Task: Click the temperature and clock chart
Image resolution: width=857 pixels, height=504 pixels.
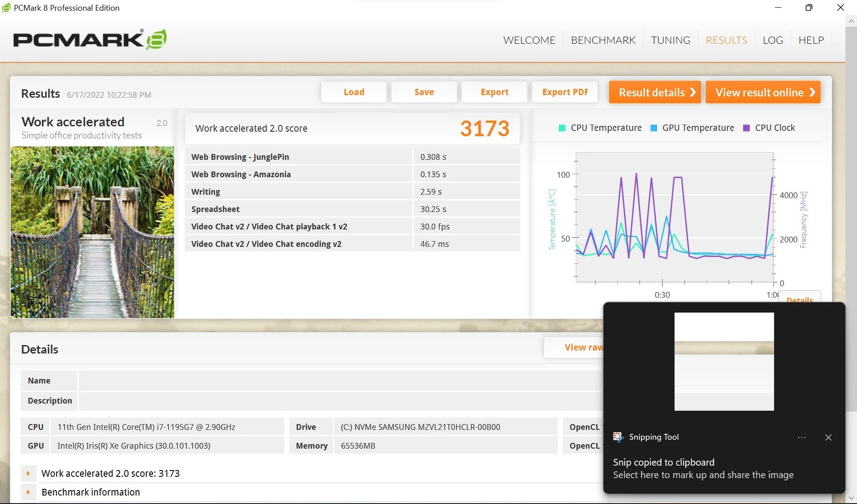Action: click(x=675, y=217)
